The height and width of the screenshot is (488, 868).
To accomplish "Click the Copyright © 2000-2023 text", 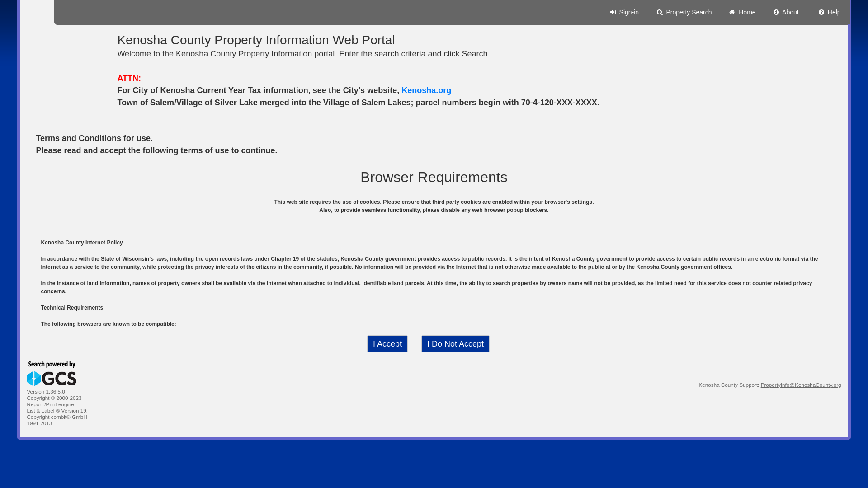I will coord(54,398).
